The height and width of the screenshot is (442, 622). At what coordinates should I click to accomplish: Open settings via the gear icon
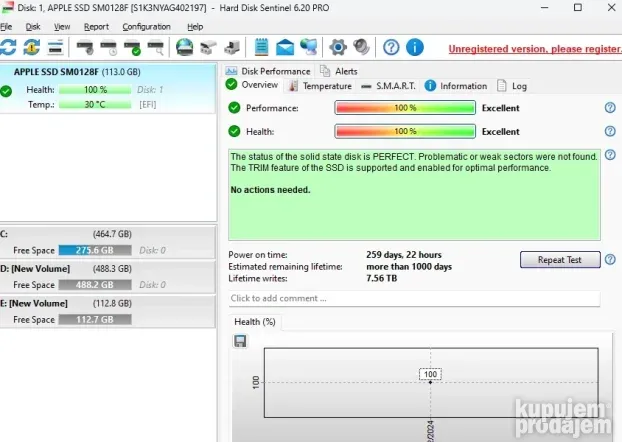click(338, 47)
